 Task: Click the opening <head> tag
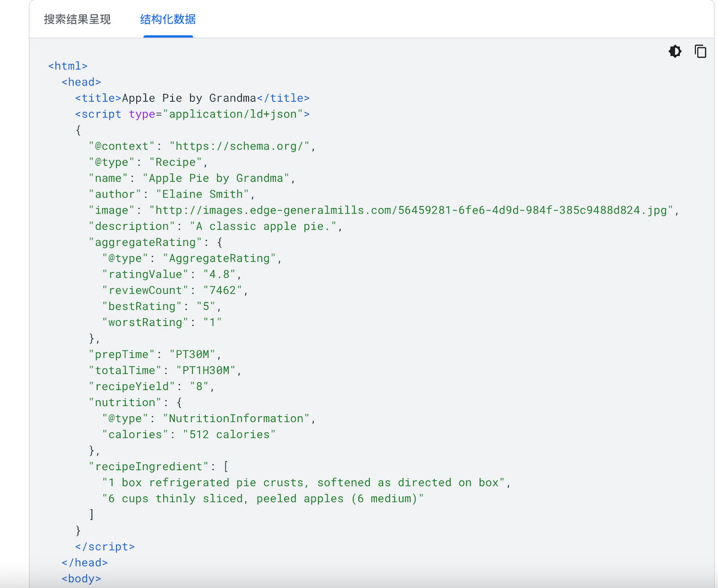point(81,82)
